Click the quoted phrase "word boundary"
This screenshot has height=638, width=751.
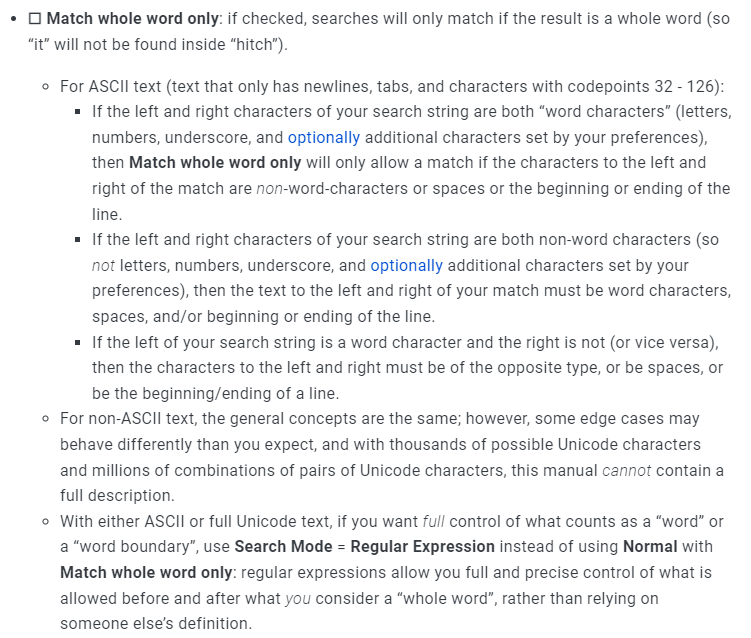click(x=137, y=547)
